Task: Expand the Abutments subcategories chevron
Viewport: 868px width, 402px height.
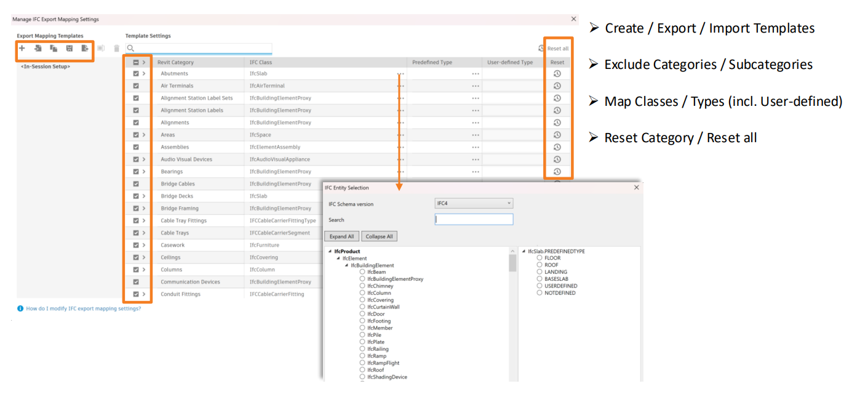Action: [144, 74]
